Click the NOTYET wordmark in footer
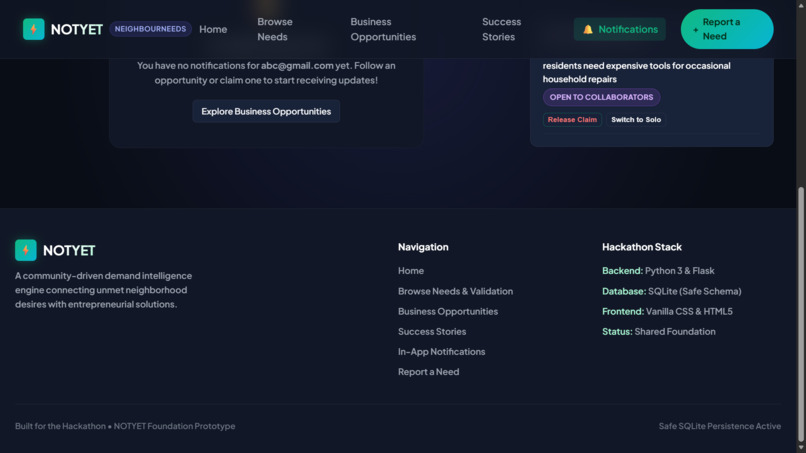 click(69, 250)
